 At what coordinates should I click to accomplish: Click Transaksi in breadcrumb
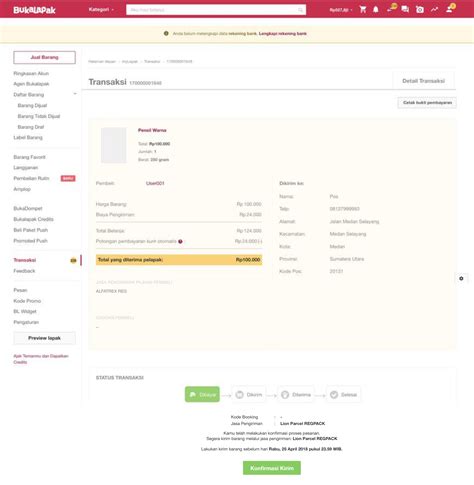[152, 61]
